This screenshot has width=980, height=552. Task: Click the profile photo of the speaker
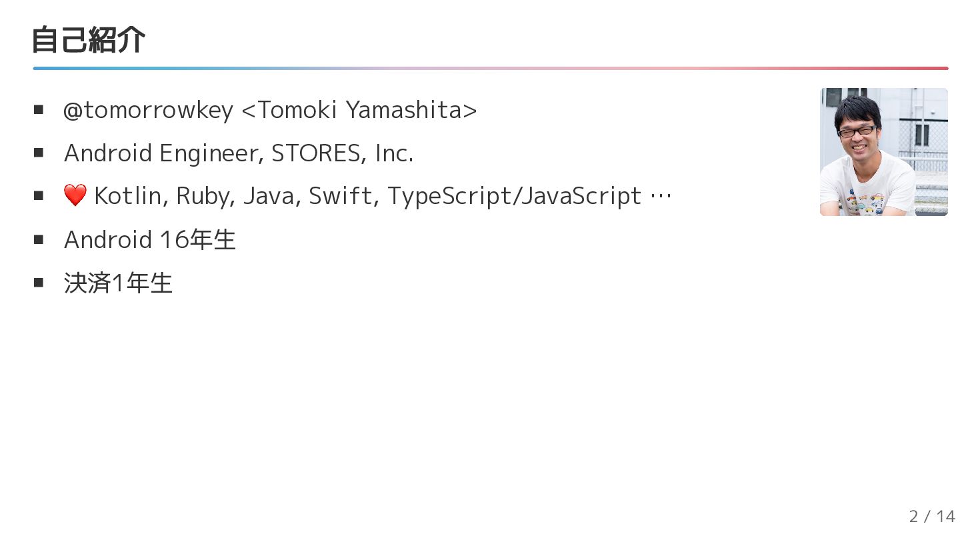pyautogui.click(x=883, y=152)
